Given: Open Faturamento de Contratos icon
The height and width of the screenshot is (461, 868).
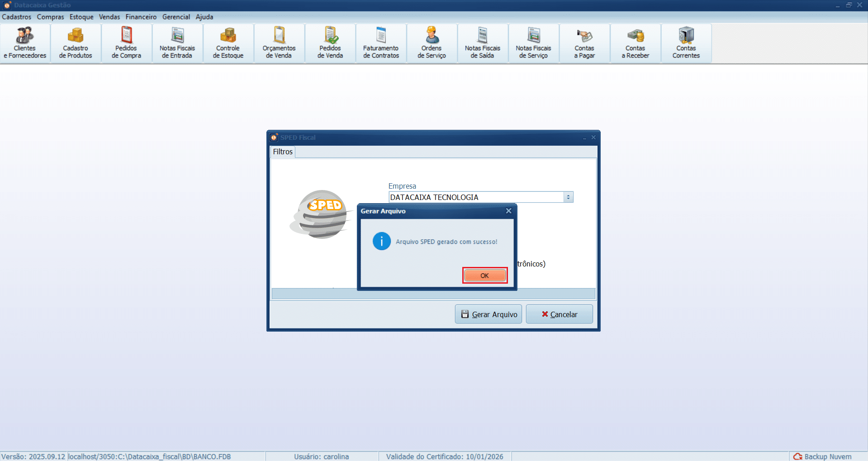Looking at the screenshot, I should click(x=381, y=43).
